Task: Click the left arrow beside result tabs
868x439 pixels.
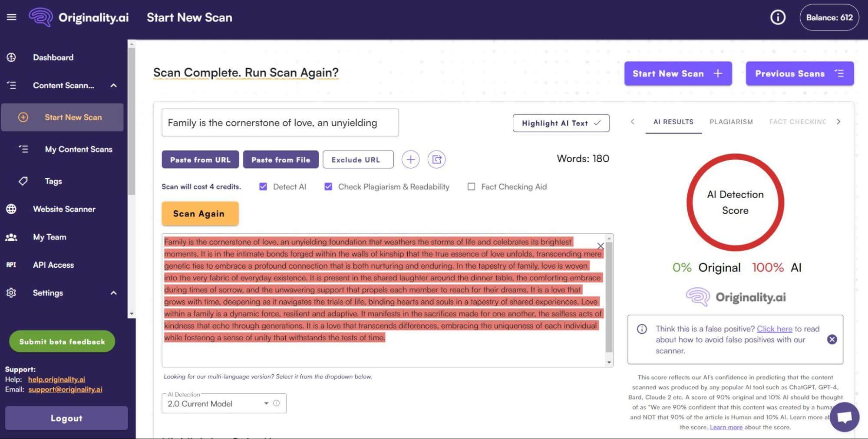Action: [x=633, y=122]
